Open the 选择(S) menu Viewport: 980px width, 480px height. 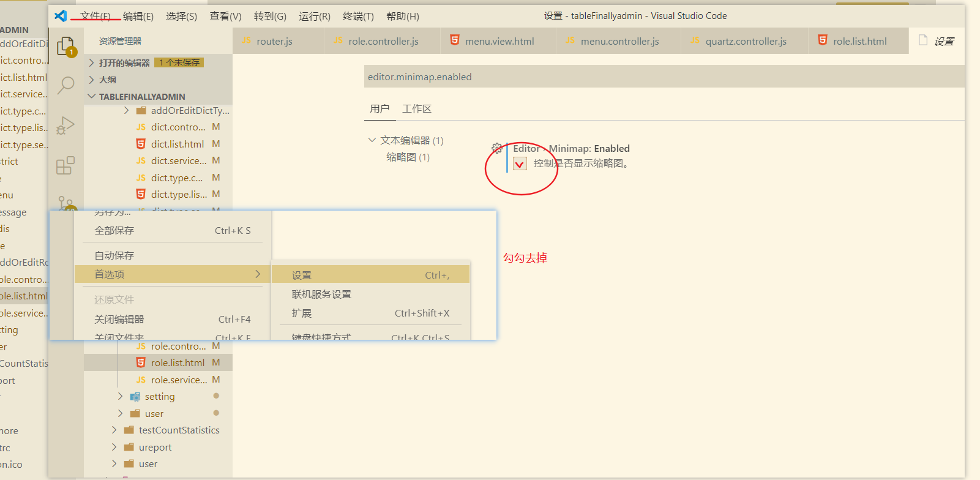coord(181,16)
